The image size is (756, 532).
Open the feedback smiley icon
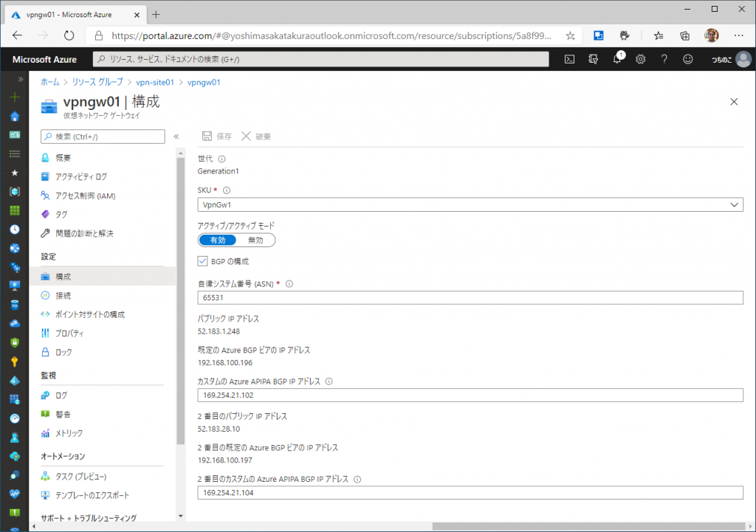pos(687,59)
